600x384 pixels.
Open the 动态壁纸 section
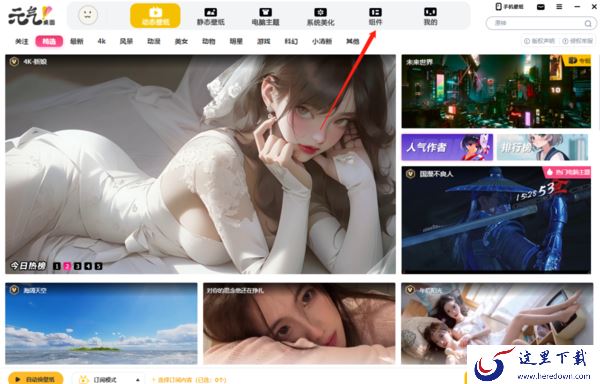[155, 16]
